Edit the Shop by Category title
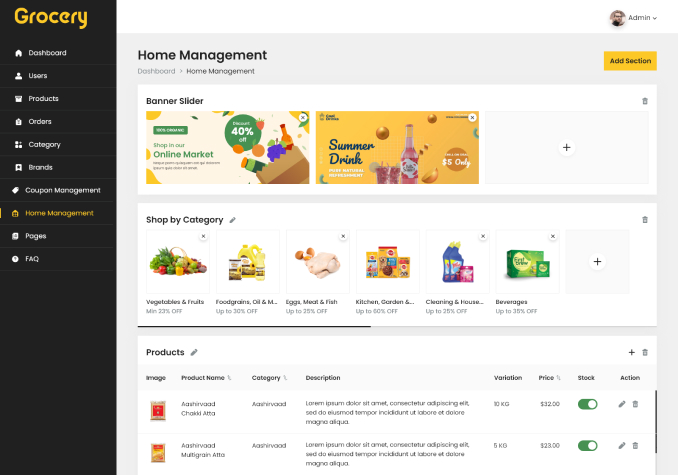678x475 pixels. coord(232,220)
